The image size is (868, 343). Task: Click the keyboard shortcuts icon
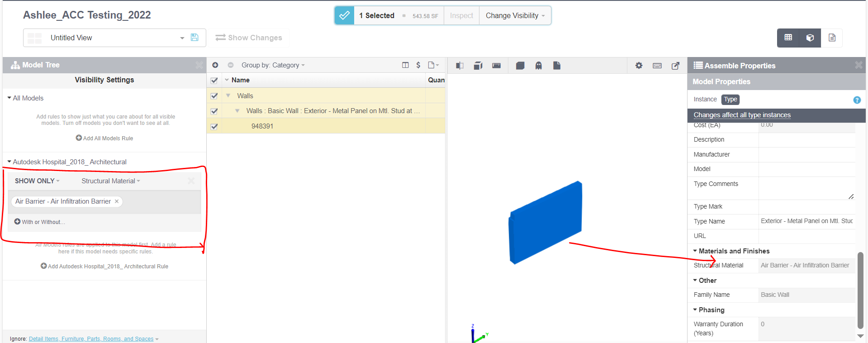pos(657,66)
